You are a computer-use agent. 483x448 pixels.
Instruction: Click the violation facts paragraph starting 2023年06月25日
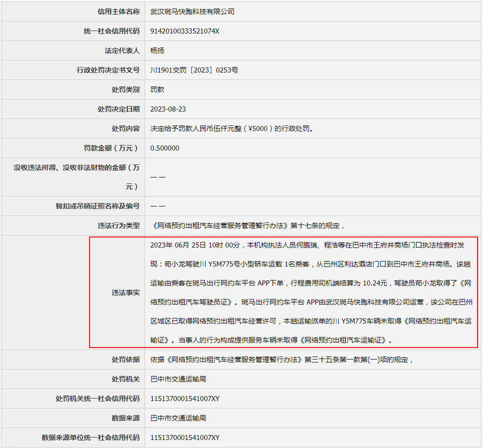tap(311, 292)
